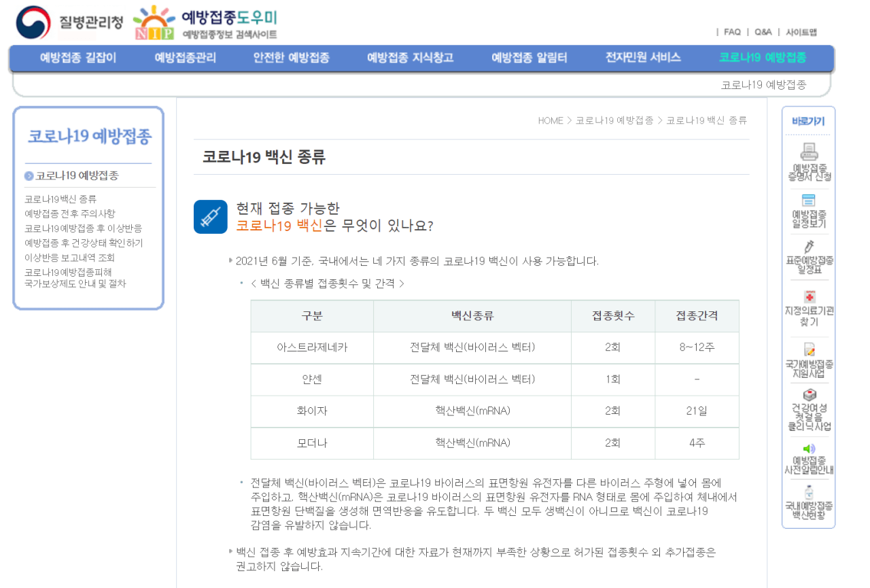
Task: Open the 국가예방접종 지원사업 document icon
Action: [809, 349]
